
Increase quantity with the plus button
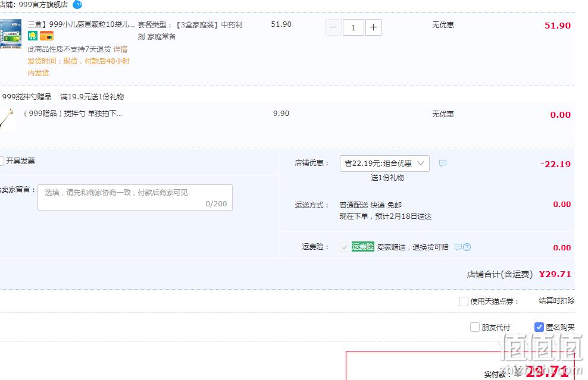click(x=374, y=27)
